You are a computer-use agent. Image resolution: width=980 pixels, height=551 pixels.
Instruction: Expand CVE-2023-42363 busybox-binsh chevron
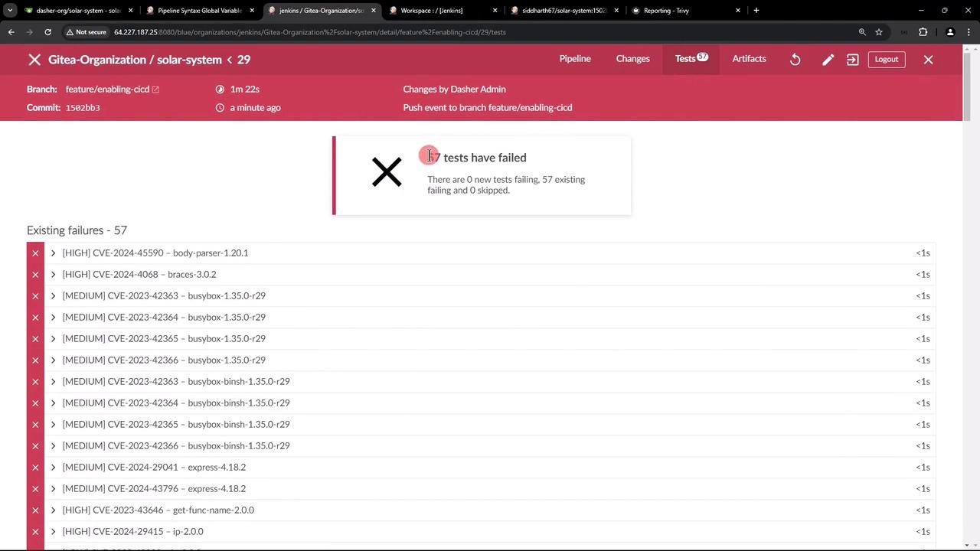(53, 382)
